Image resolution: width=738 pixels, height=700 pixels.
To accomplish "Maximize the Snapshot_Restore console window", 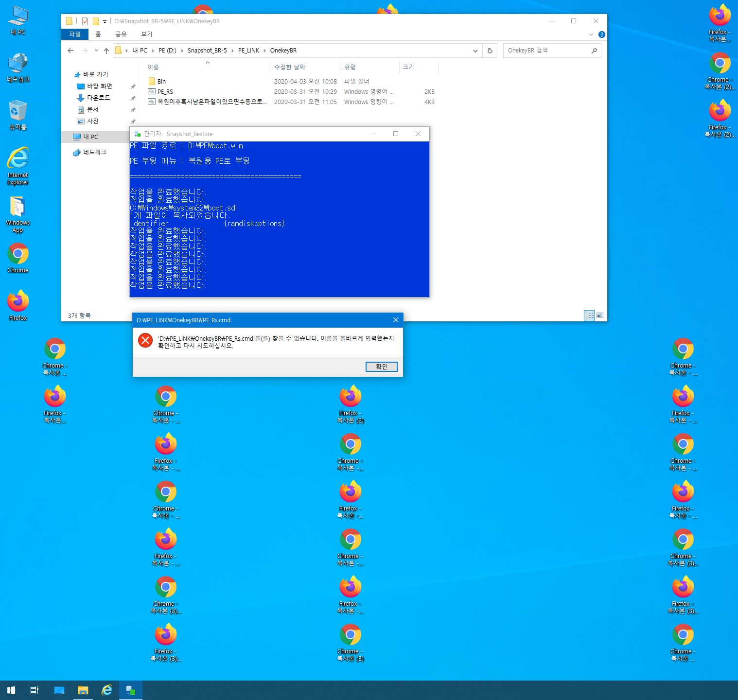I will (396, 134).
